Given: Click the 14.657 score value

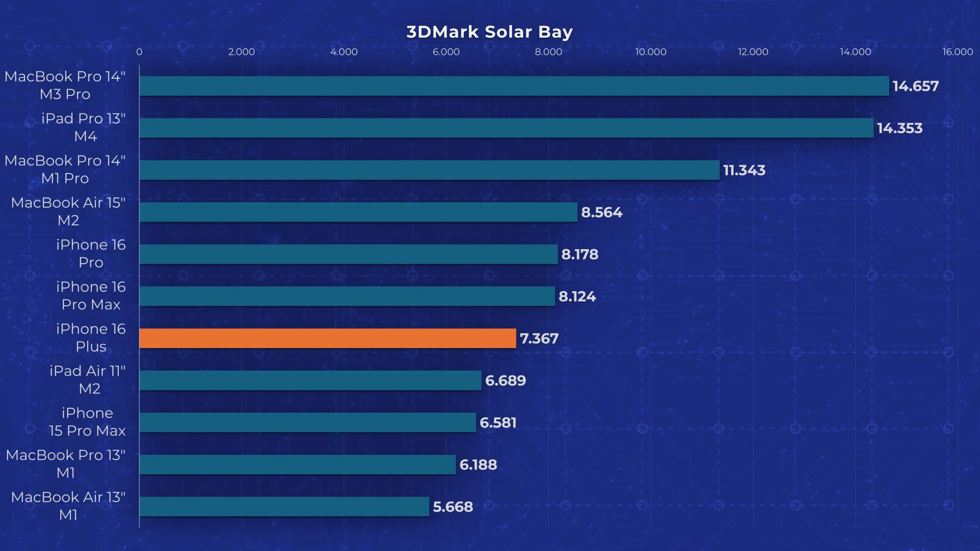Looking at the screenshot, I should pos(916,86).
